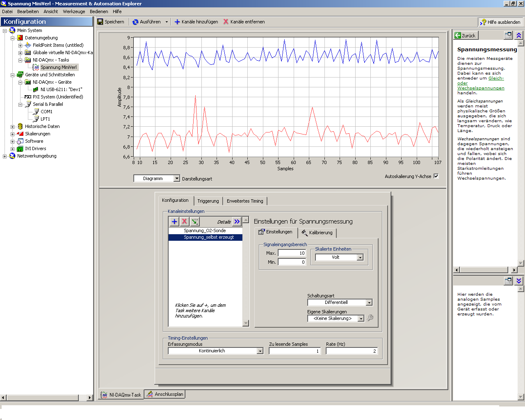Viewport: 525px width, 420px height.
Task: Open the Erfassungsmodus Kontinuierlich dropdown
Action: click(260, 351)
